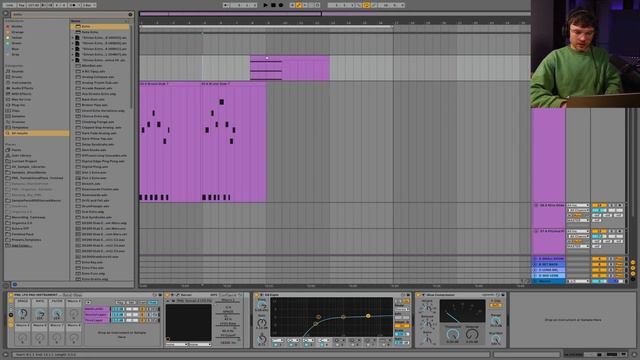The width and height of the screenshot is (640, 360).
Task: Toggle the first EQ Eight band activator
Action: (275, 345)
